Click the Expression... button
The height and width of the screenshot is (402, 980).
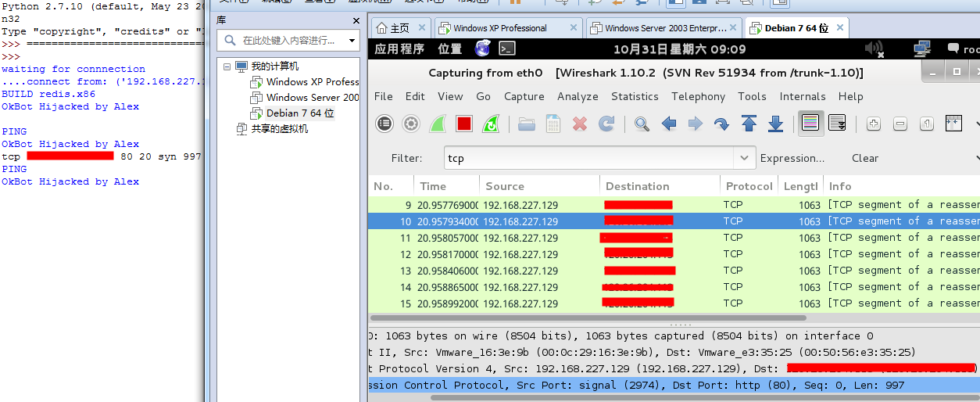792,158
